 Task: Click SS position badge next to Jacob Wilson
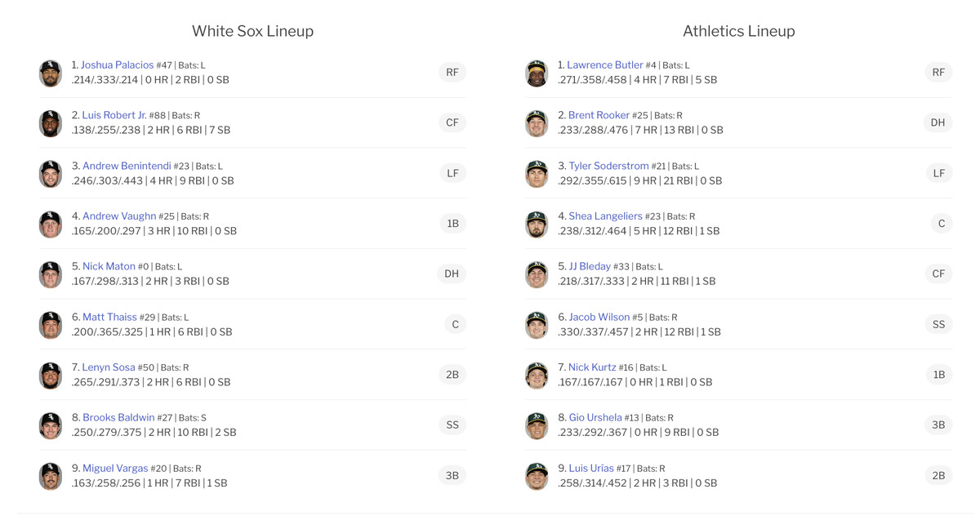tap(938, 324)
